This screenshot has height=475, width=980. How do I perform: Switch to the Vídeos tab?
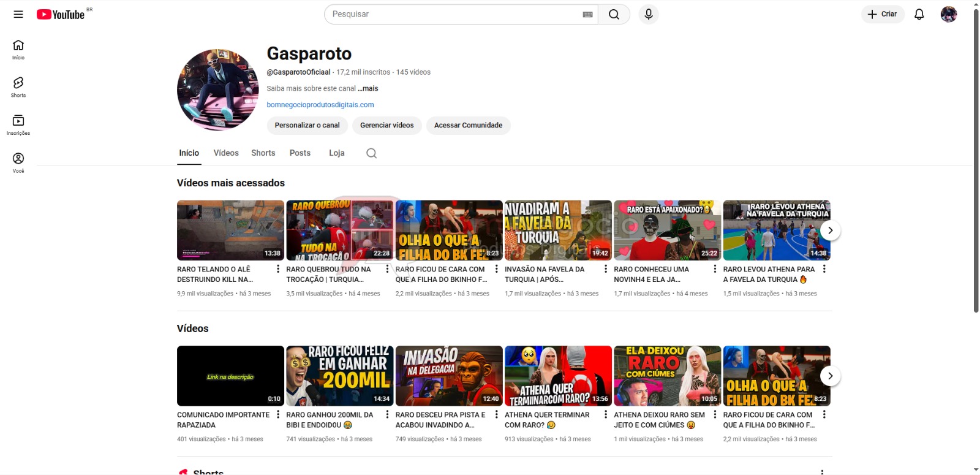[226, 153]
